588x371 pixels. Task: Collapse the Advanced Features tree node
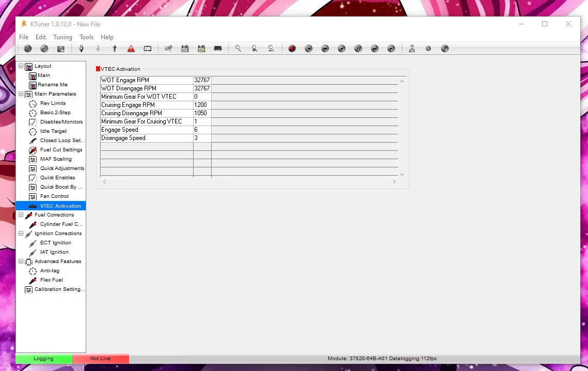pyautogui.click(x=21, y=261)
